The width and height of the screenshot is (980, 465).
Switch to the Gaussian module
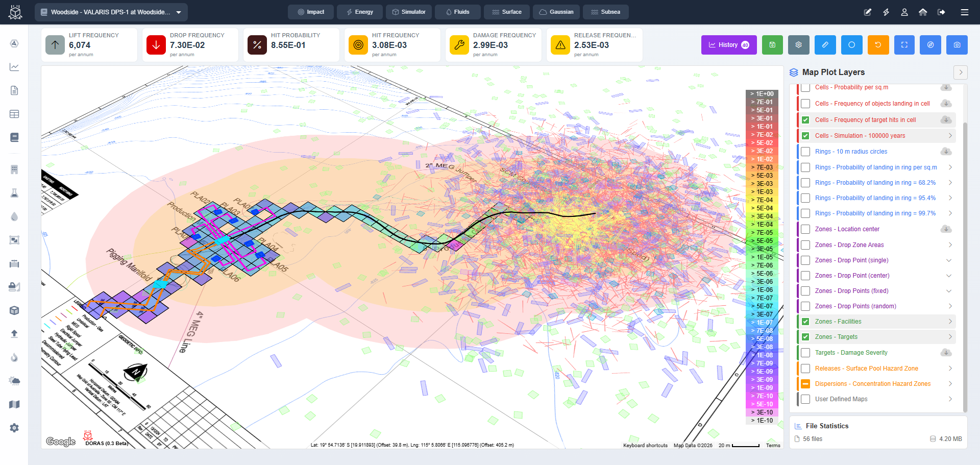(x=556, y=12)
